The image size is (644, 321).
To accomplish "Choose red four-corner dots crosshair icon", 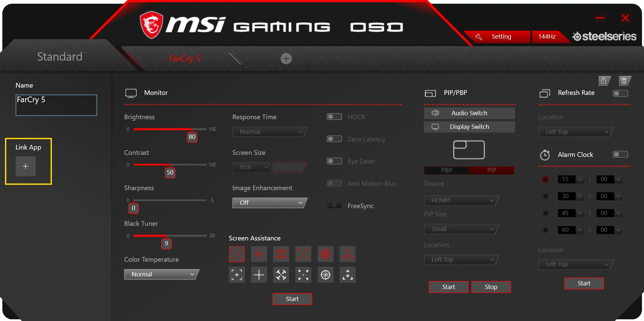I will 303,254.
